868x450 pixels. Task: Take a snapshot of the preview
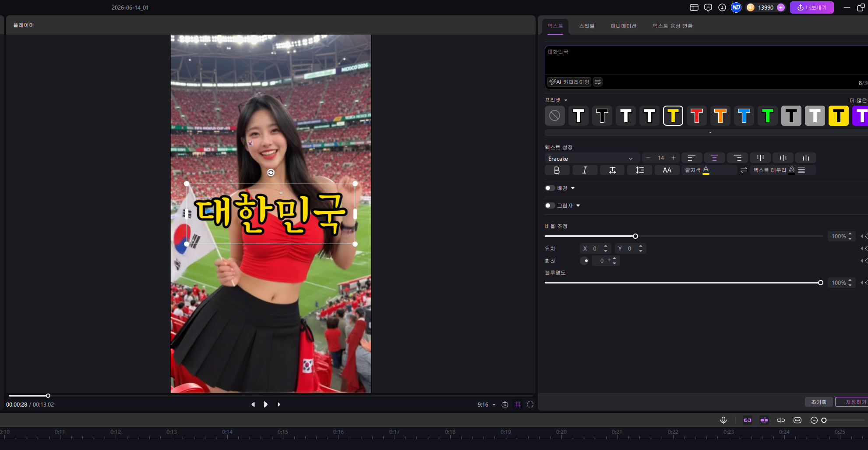click(505, 404)
